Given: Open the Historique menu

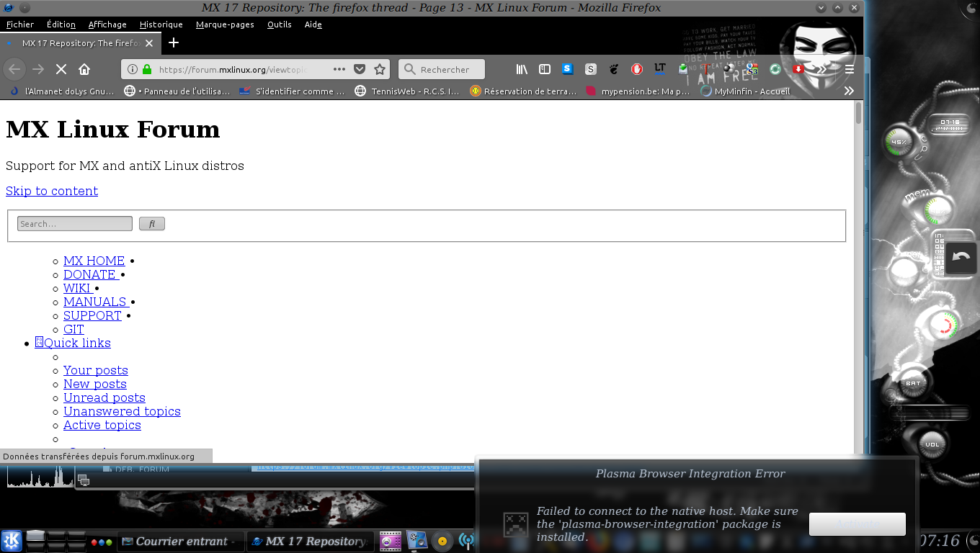Looking at the screenshot, I should pyautogui.click(x=161, y=24).
